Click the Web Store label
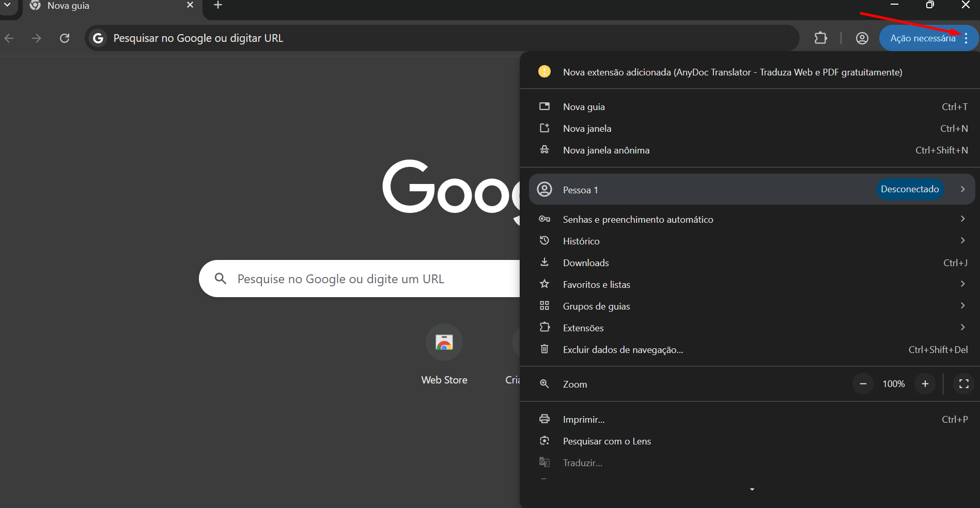This screenshot has height=508, width=980. tap(444, 380)
